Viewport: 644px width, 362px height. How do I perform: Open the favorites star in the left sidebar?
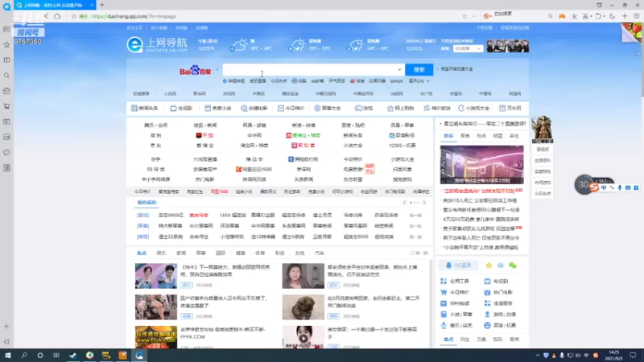[x=6, y=44]
